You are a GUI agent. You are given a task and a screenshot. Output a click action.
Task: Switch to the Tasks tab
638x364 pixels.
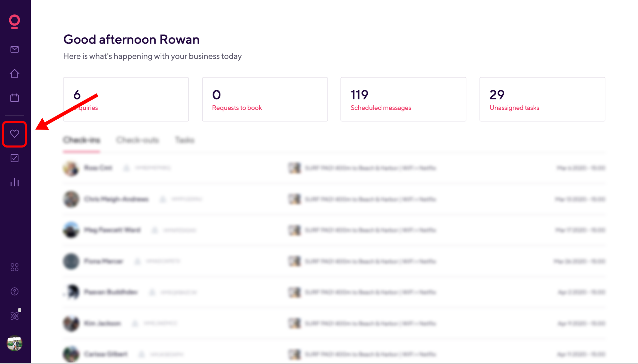click(x=185, y=140)
